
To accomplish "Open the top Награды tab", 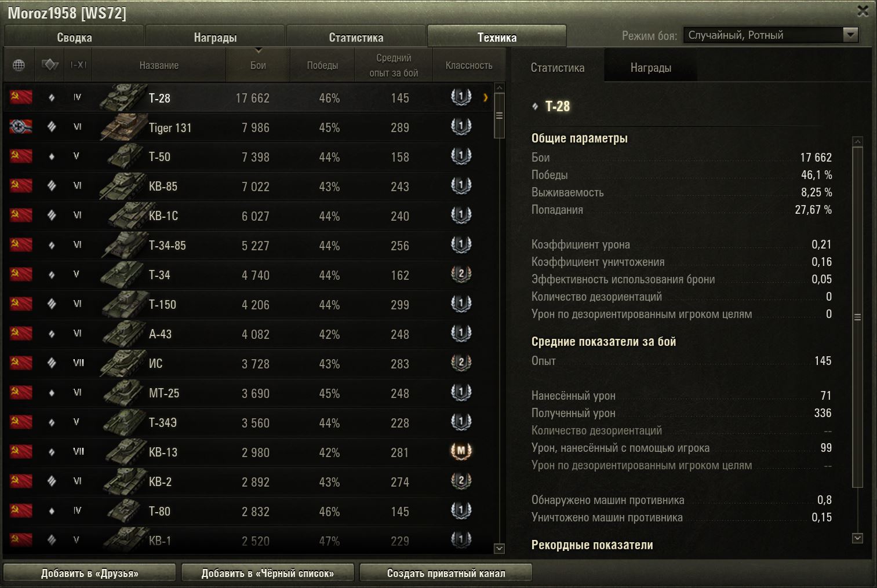I will pos(215,37).
